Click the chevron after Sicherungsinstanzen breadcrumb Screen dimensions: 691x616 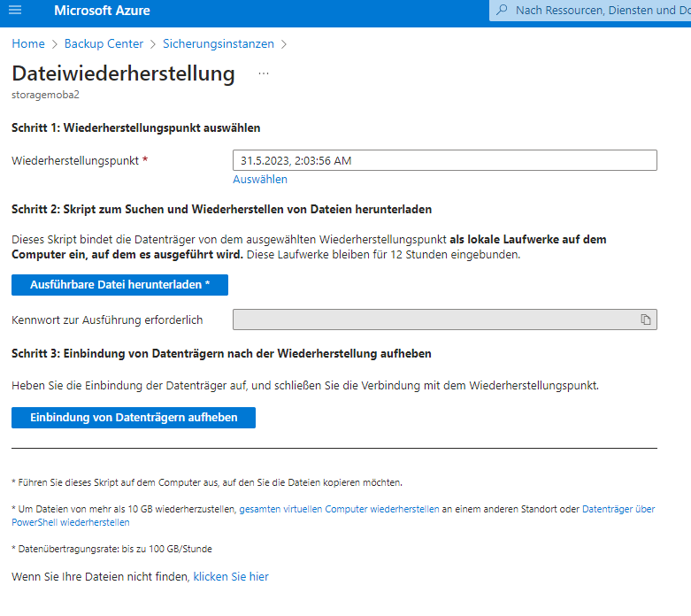click(284, 44)
